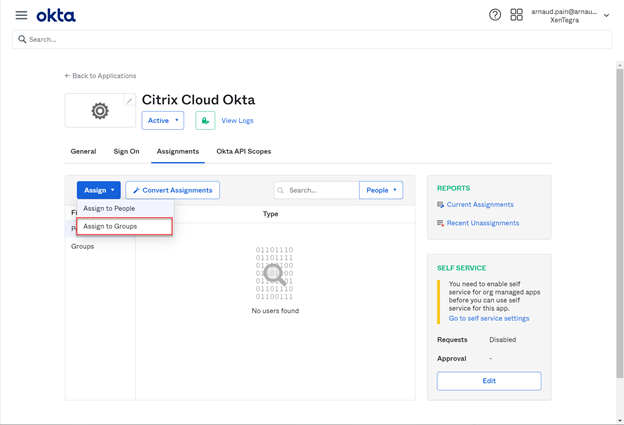This screenshot has width=624, height=425.
Task: Click the help question mark icon
Action: point(495,15)
